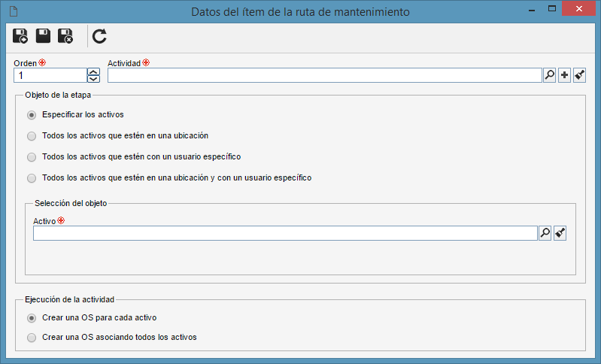
Task: Click the Refresh arrow icon
Action: pyautogui.click(x=99, y=36)
